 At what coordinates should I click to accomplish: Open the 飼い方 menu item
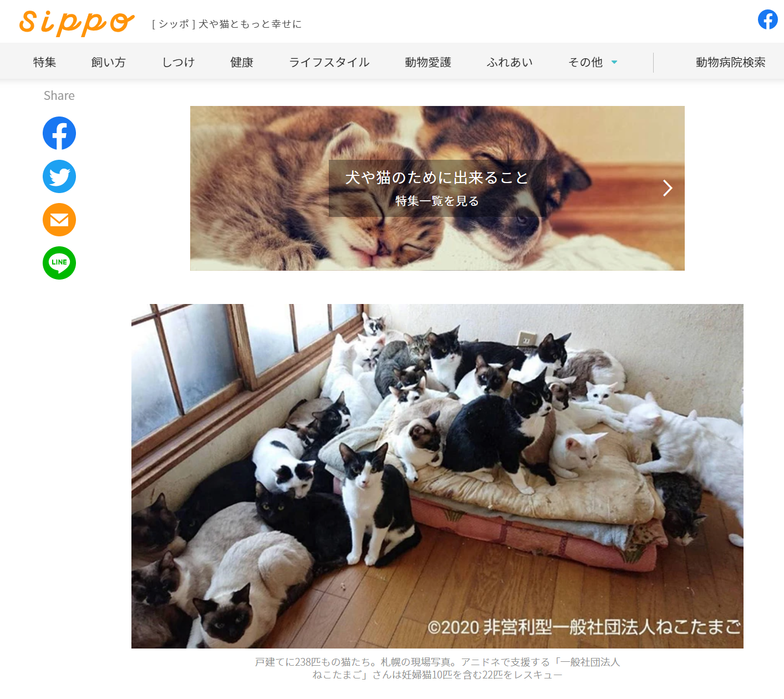pyautogui.click(x=109, y=62)
